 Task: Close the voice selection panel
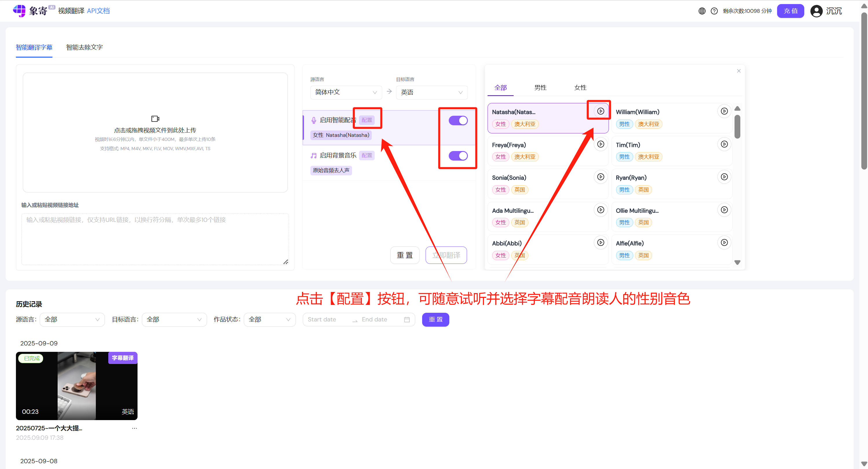[x=739, y=71]
